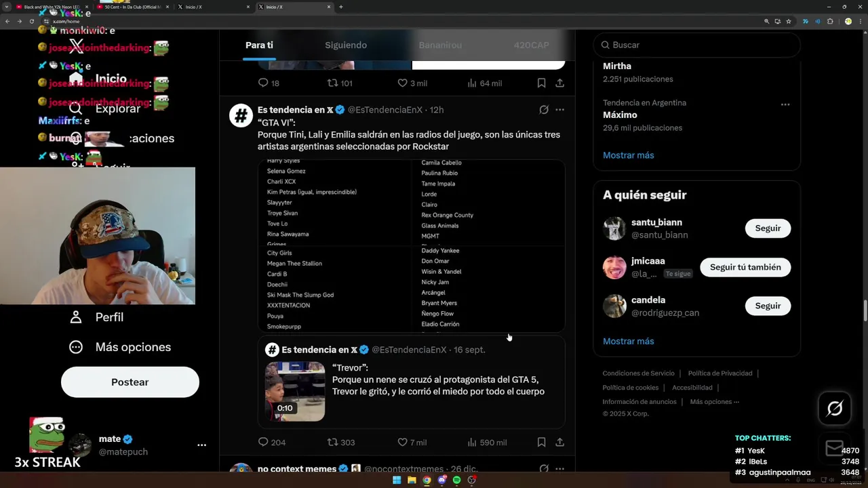Reply to the GTA VI post with 204 comments
Screen dimensions: 868x488
pos(271,442)
